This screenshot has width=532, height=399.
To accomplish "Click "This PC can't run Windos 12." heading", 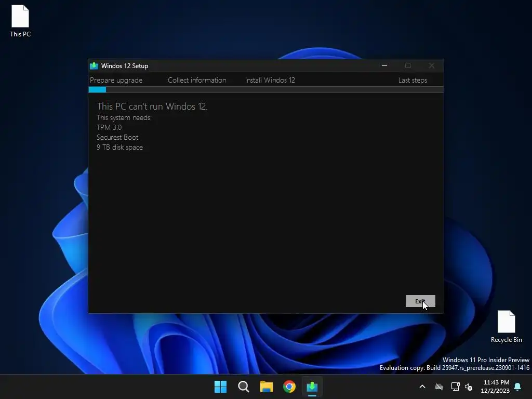I will pyautogui.click(x=152, y=107).
